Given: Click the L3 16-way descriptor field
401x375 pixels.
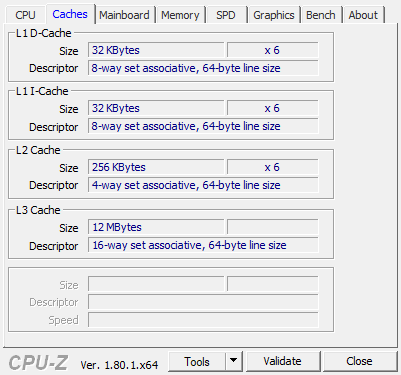Looking at the screenshot, I should click(x=203, y=245).
